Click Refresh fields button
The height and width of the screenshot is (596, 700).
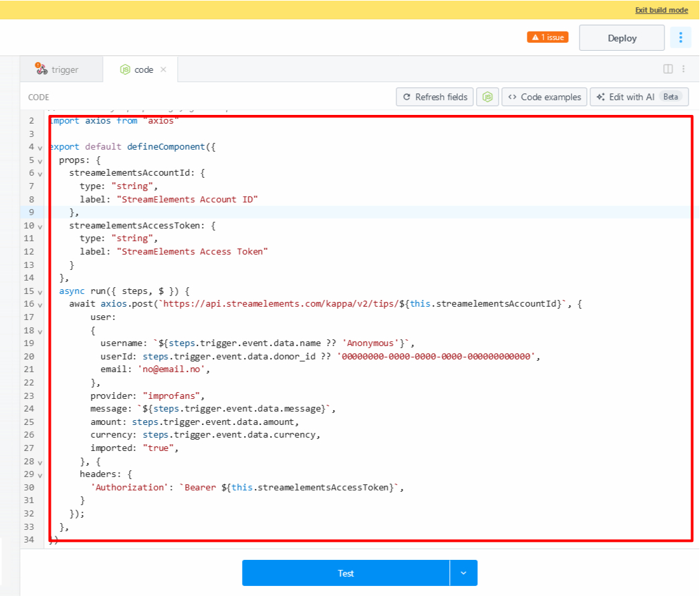point(435,97)
